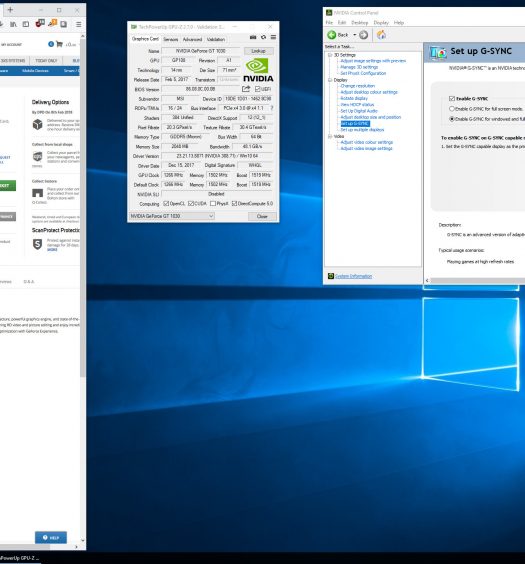Switch to the Advanced tab in GPU-Z
This screenshot has width=525, height=564.
(192, 39)
